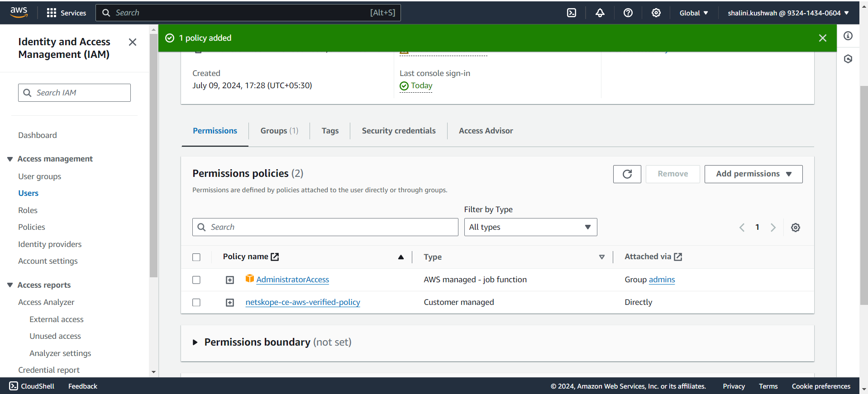Click the browser page scrollbar thumb

[x=864, y=195]
